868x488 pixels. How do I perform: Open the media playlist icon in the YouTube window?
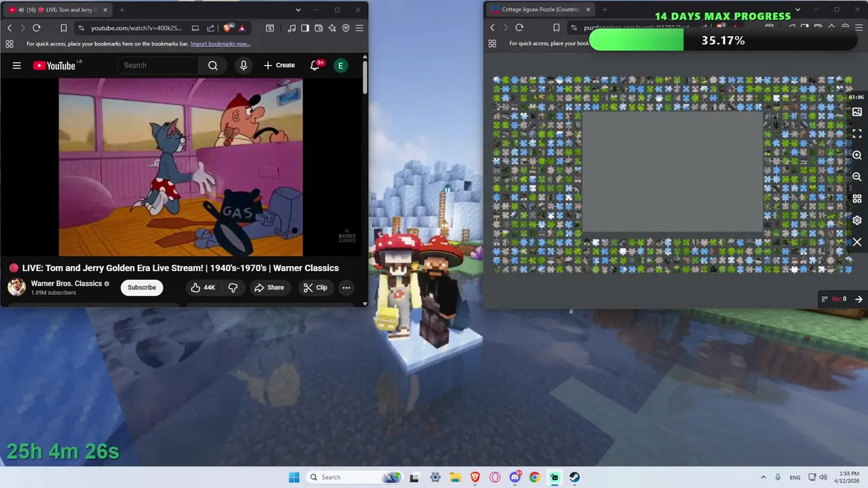click(x=292, y=28)
